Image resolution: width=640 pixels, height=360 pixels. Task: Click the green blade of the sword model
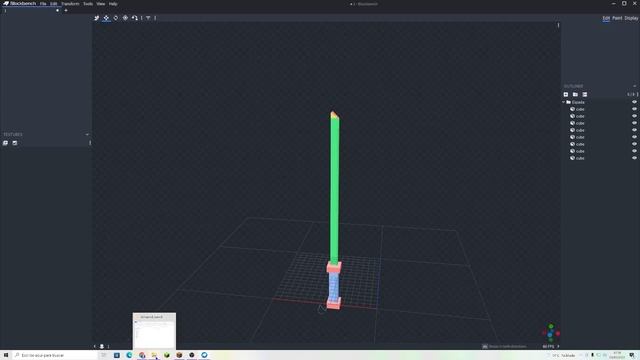335,190
